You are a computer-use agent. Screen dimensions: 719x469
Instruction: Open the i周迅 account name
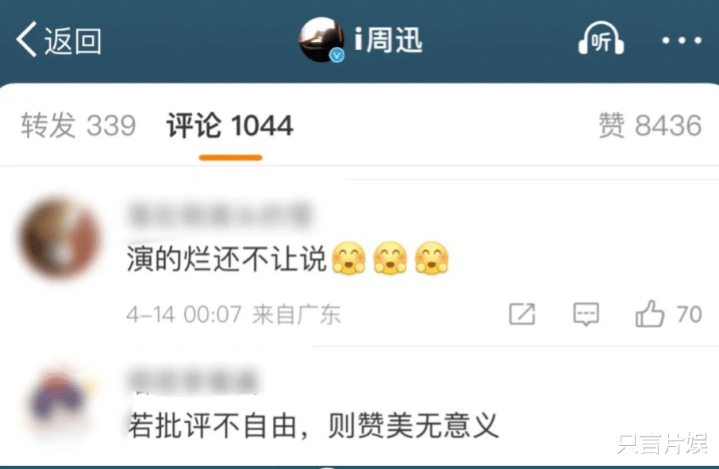pyautogui.click(x=388, y=40)
